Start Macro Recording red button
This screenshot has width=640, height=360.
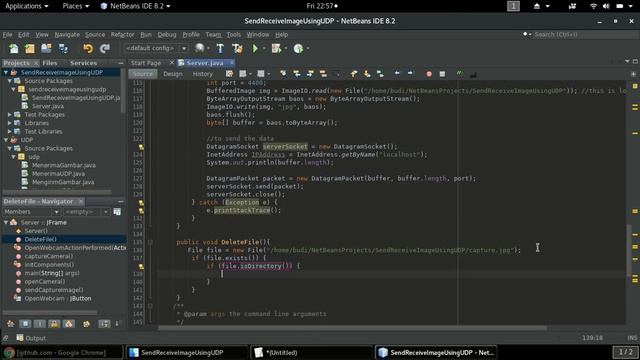[429, 74]
